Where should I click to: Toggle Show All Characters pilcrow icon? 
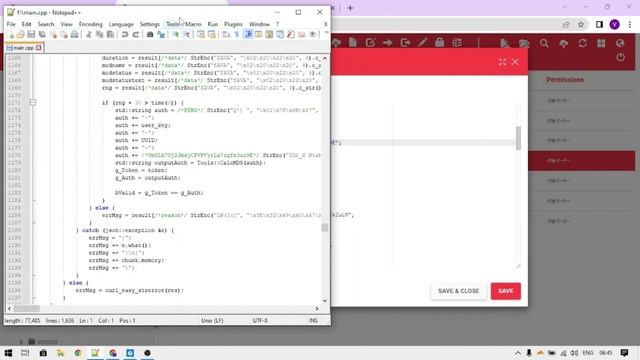pyautogui.click(x=237, y=35)
